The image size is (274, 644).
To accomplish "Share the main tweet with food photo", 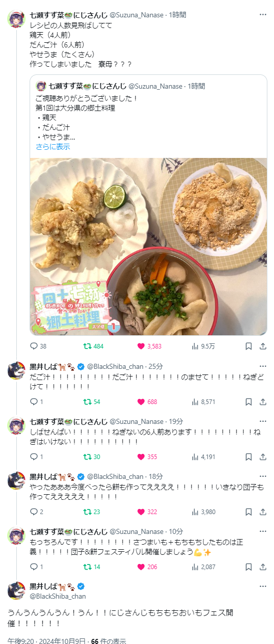I will [263, 346].
